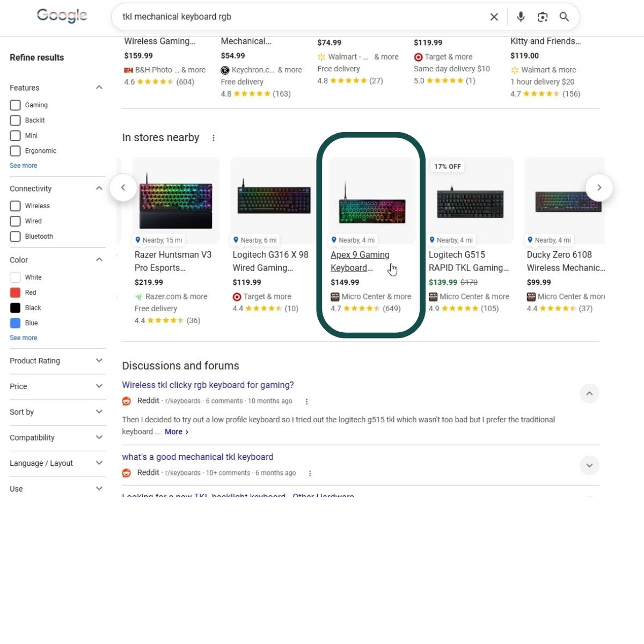Check the Gaming feature filter
Screen dimensions: 644x644
(16, 105)
